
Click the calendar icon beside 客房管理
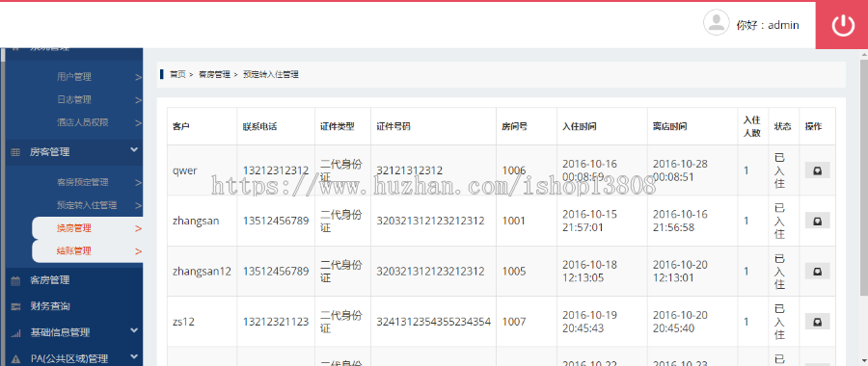coord(15,280)
